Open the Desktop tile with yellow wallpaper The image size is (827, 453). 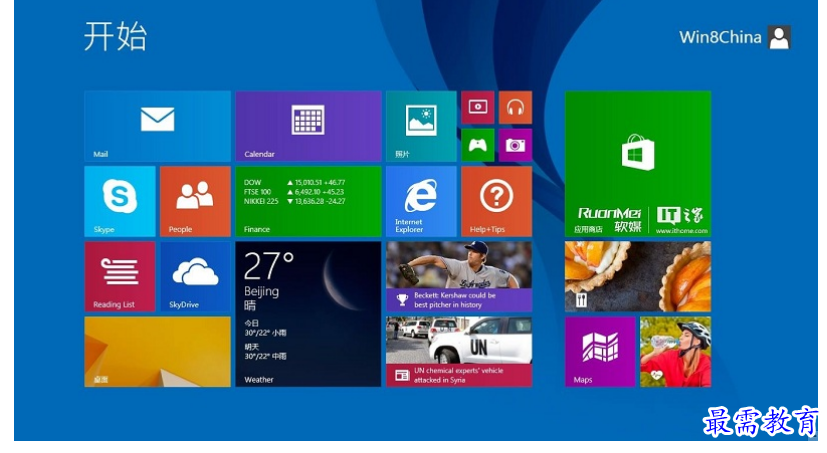[x=157, y=352]
